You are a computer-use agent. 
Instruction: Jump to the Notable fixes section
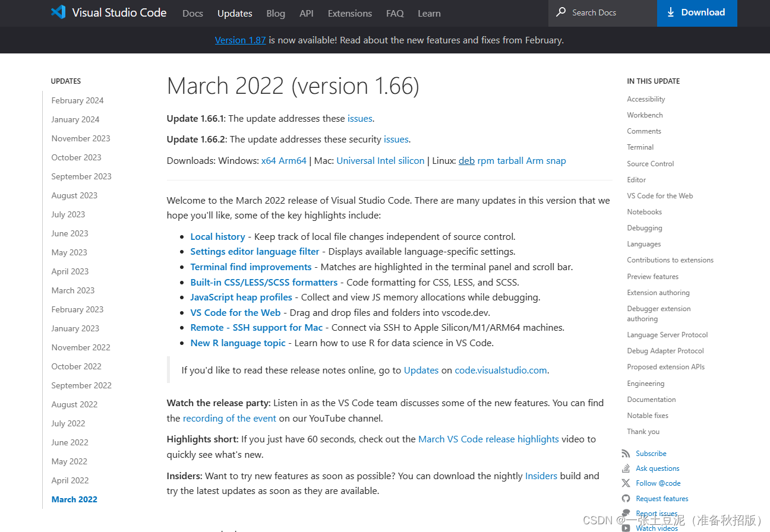coord(648,416)
